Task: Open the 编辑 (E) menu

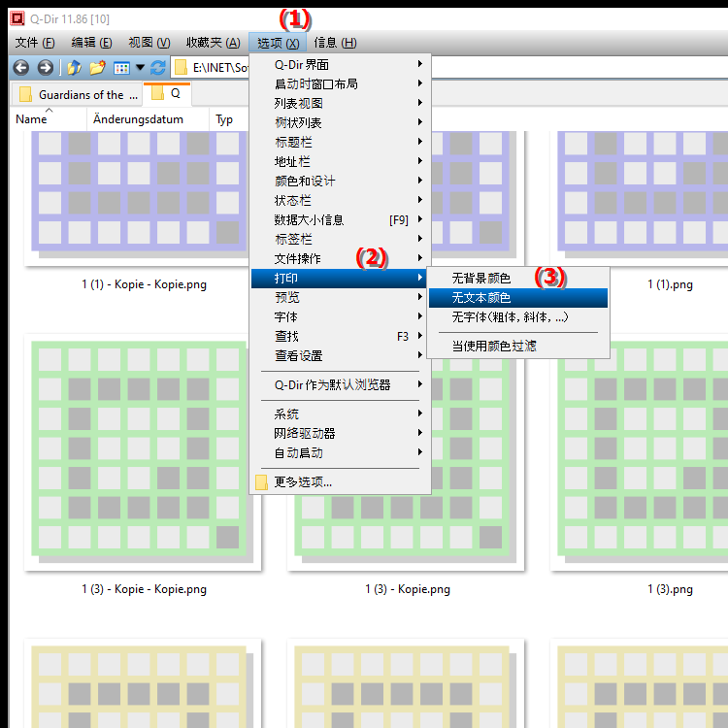Action: (91, 43)
